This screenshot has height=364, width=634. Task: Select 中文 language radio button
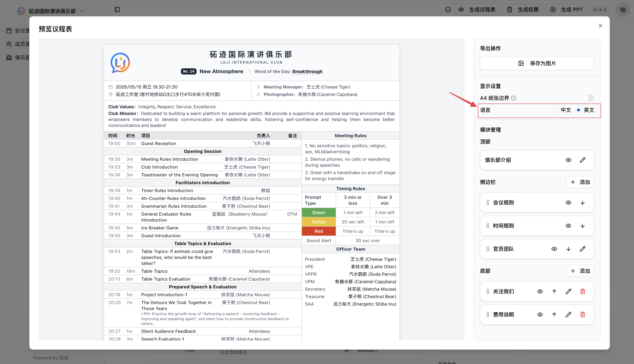(555, 110)
